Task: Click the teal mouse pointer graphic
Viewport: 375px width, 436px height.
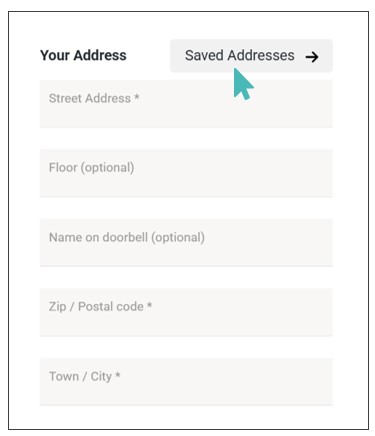Action: [x=243, y=84]
